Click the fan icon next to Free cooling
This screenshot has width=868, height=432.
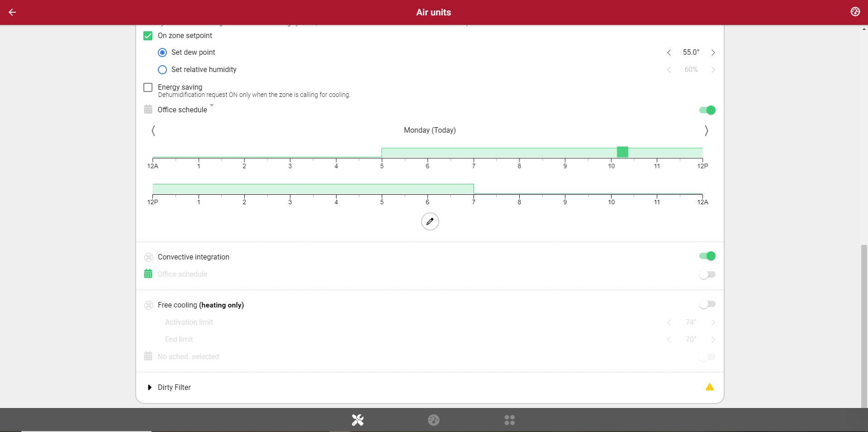click(x=148, y=305)
